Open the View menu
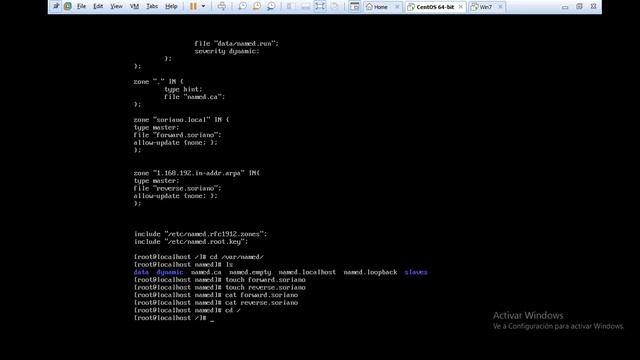 [x=116, y=7]
